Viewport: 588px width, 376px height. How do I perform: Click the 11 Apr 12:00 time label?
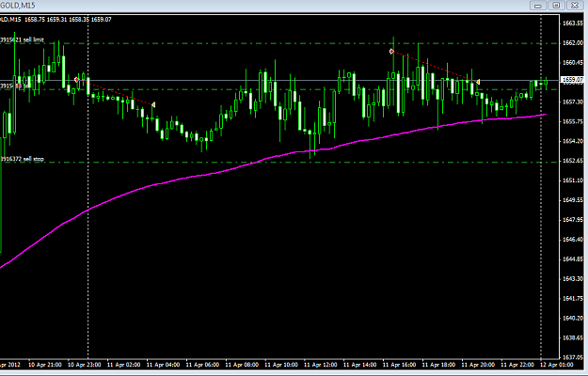click(321, 365)
